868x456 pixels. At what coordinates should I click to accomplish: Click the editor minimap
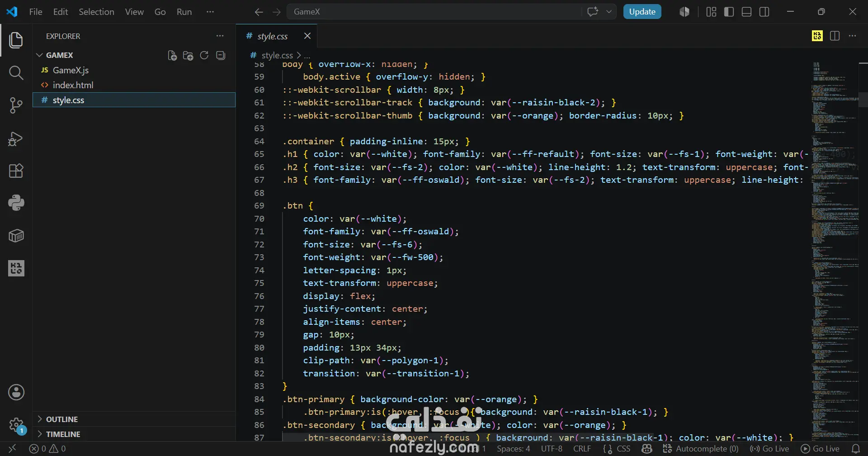point(834,251)
